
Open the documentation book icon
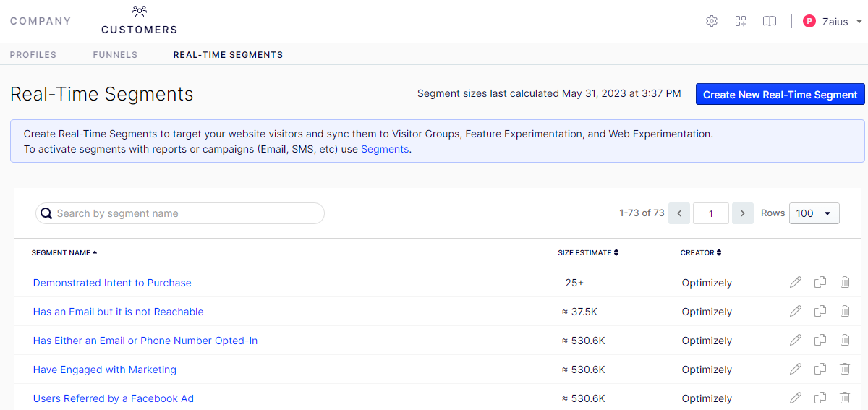point(770,21)
